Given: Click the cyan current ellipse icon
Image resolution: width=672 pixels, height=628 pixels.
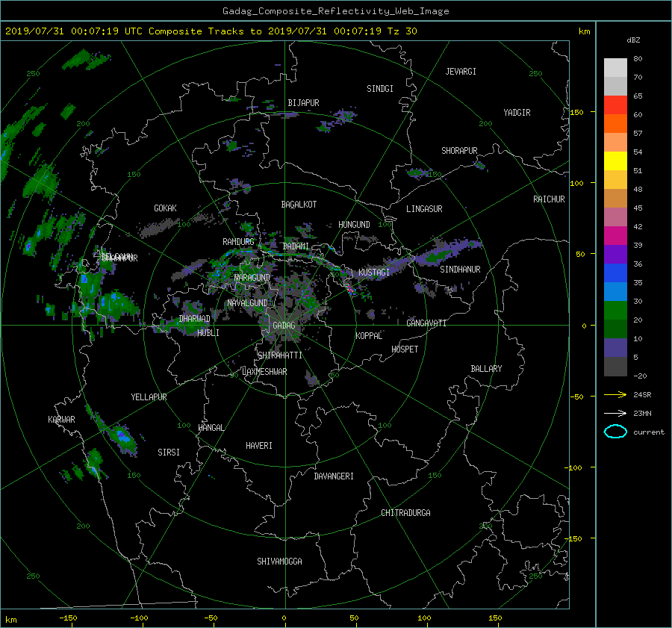Looking at the screenshot, I should [615, 432].
